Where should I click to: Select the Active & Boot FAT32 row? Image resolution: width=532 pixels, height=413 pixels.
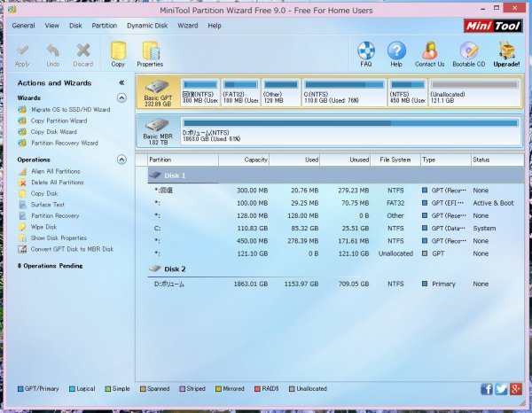click(335, 203)
